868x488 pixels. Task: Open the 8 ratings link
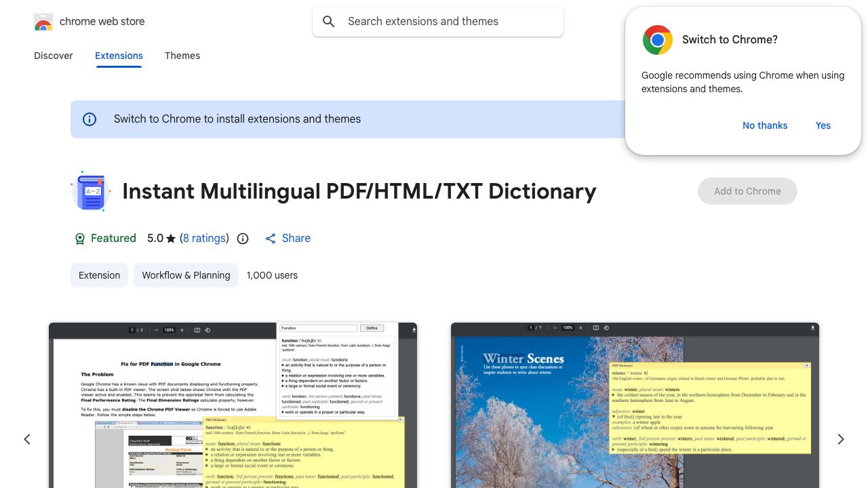point(204,238)
